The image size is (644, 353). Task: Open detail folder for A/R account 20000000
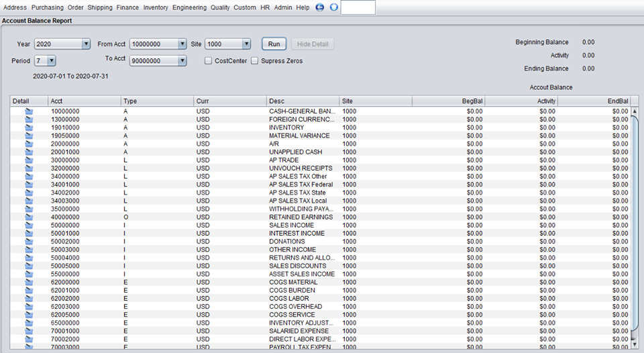pyautogui.click(x=29, y=144)
